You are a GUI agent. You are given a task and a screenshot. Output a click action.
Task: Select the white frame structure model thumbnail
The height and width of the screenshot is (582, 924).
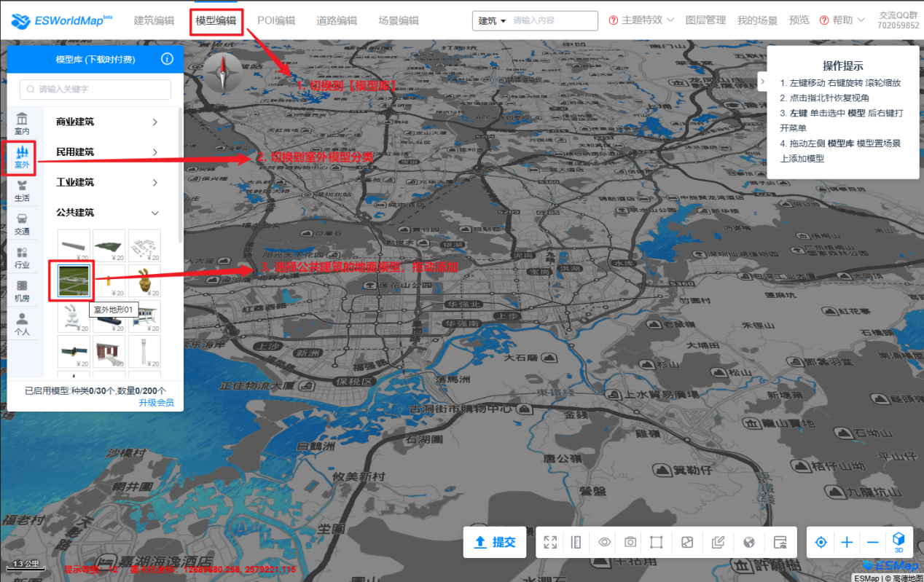144,246
